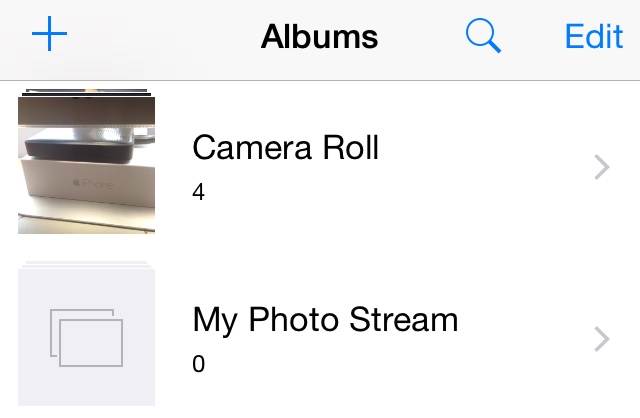Select the My Photo Stream album label
640x418 pixels.
[325, 320]
